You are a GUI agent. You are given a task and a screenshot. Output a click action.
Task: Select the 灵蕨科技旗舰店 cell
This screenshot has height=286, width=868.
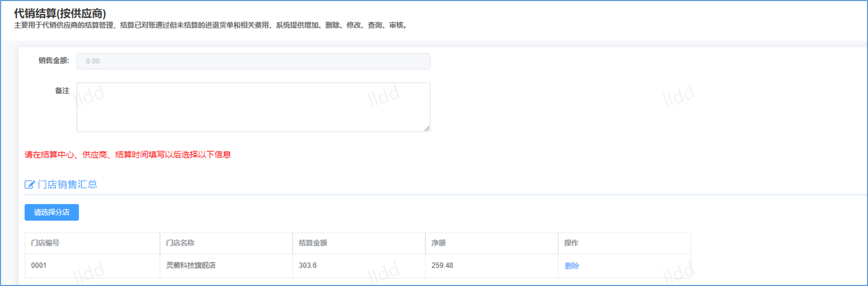point(226,266)
